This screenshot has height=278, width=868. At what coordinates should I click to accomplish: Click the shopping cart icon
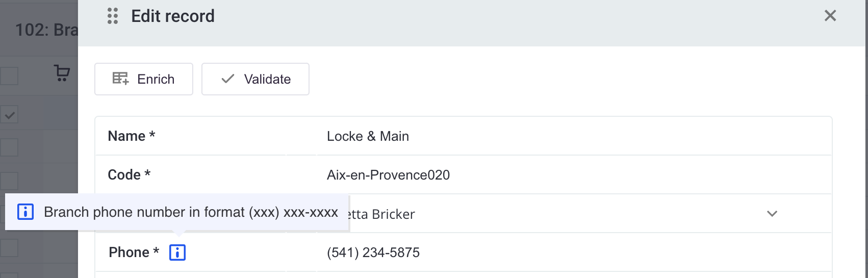pos(62,73)
